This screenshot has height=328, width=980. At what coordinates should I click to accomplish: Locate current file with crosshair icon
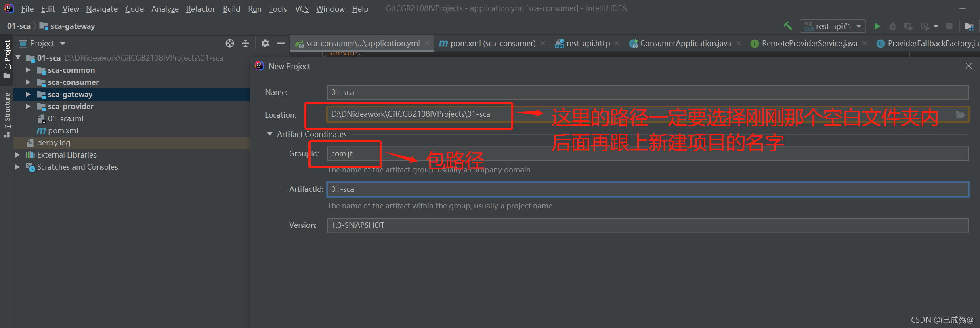pyautogui.click(x=230, y=43)
